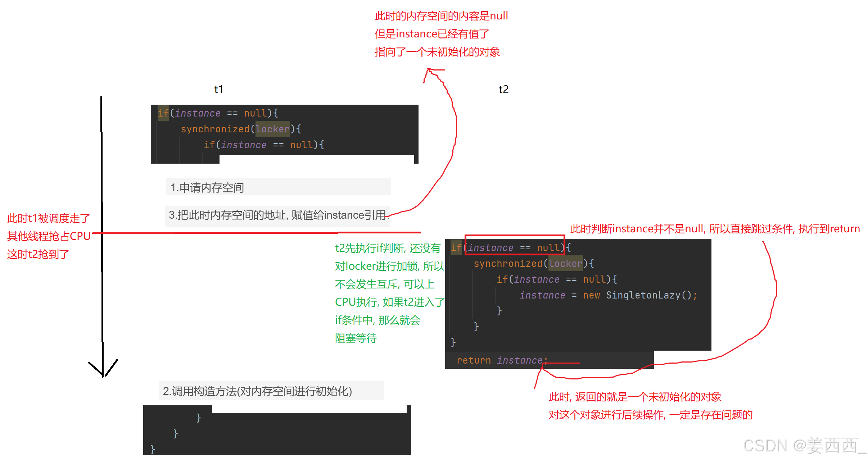Click the red note '这时t2抢到了'
The image size is (868, 460).
(x=38, y=254)
